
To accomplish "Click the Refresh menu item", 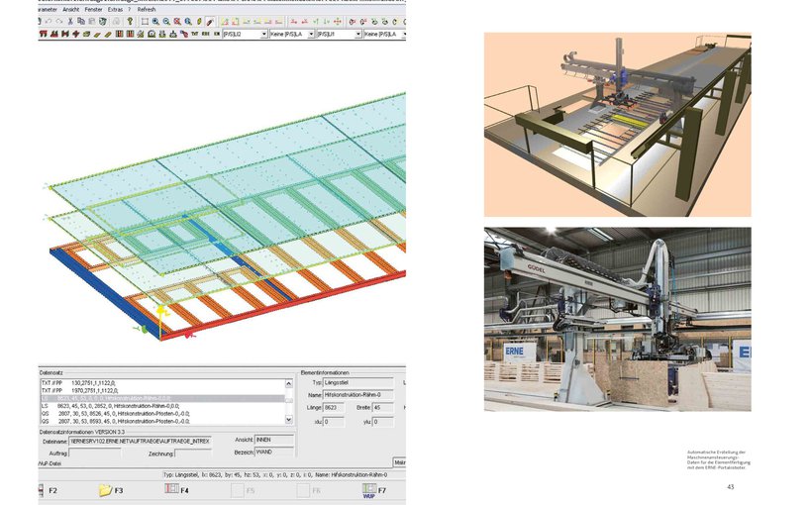I will (x=146, y=9).
